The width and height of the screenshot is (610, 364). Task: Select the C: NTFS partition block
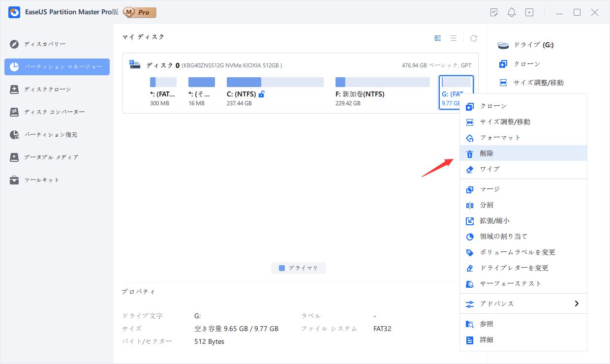tap(274, 82)
